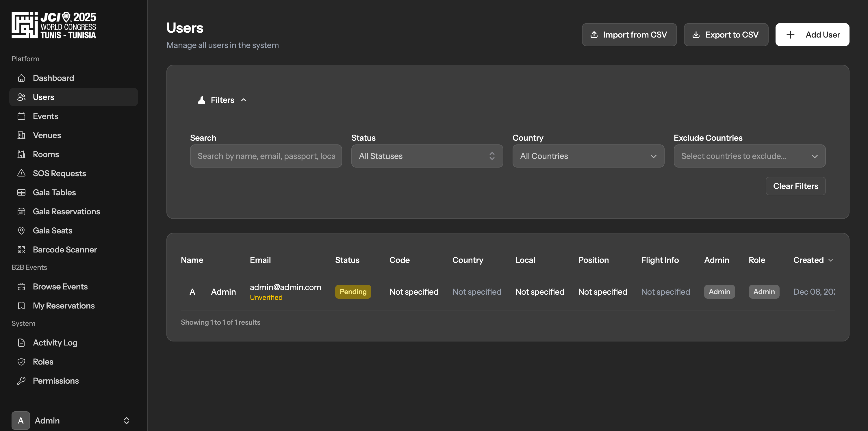This screenshot has width=868, height=431.
Task: Click the Activity Log document icon
Action: point(21,343)
